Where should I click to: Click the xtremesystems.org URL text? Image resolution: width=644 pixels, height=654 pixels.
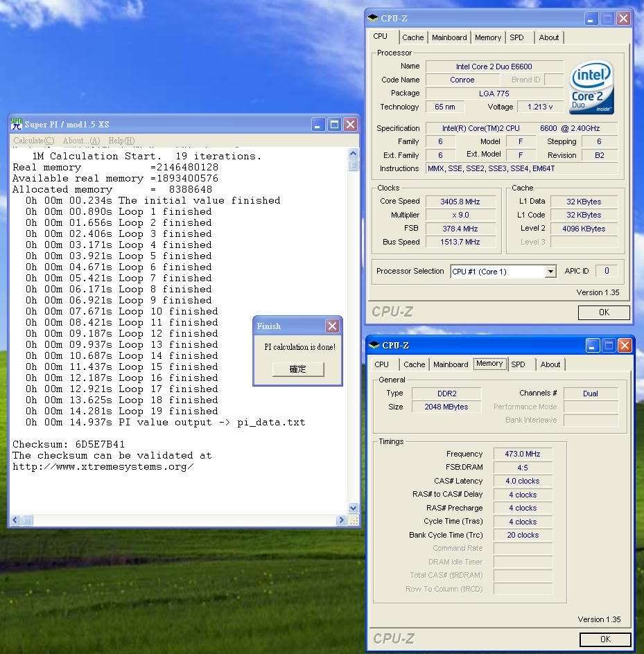[103, 467]
